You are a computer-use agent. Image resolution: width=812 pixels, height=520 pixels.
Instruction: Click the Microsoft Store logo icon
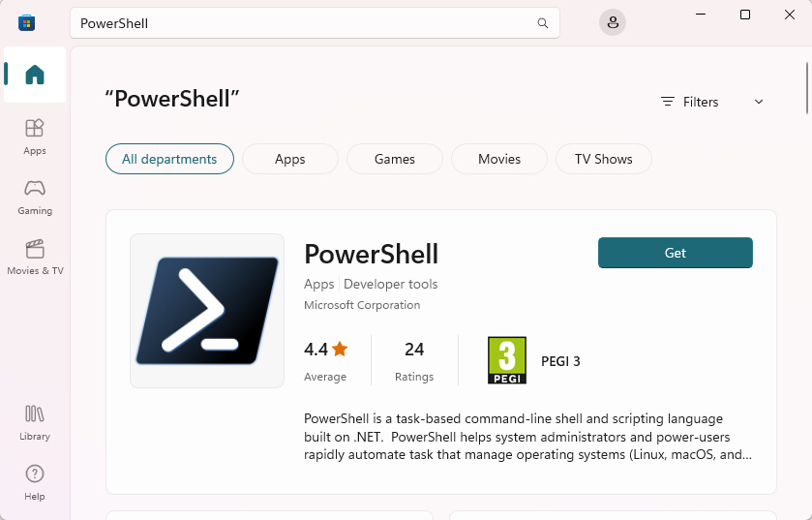[x=26, y=23]
